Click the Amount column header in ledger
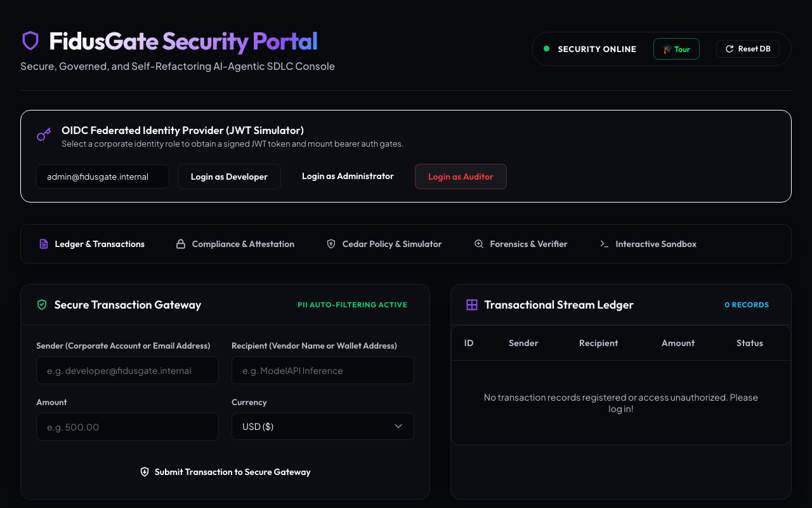Image resolution: width=812 pixels, height=508 pixels. [678, 343]
